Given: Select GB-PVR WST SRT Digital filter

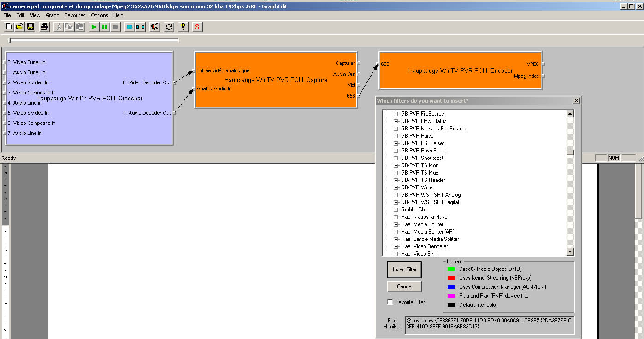Looking at the screenshot, I should point(430,202).
